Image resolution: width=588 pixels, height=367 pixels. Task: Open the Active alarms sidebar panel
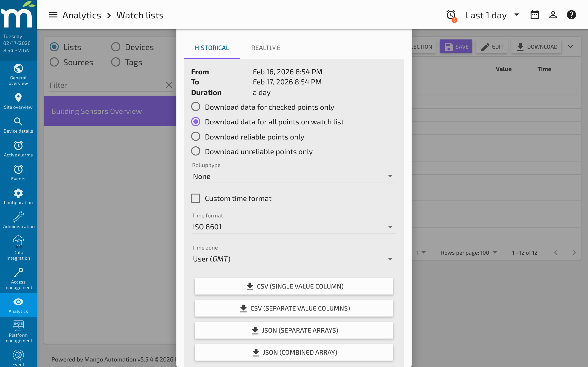click(x=18, y=149)
